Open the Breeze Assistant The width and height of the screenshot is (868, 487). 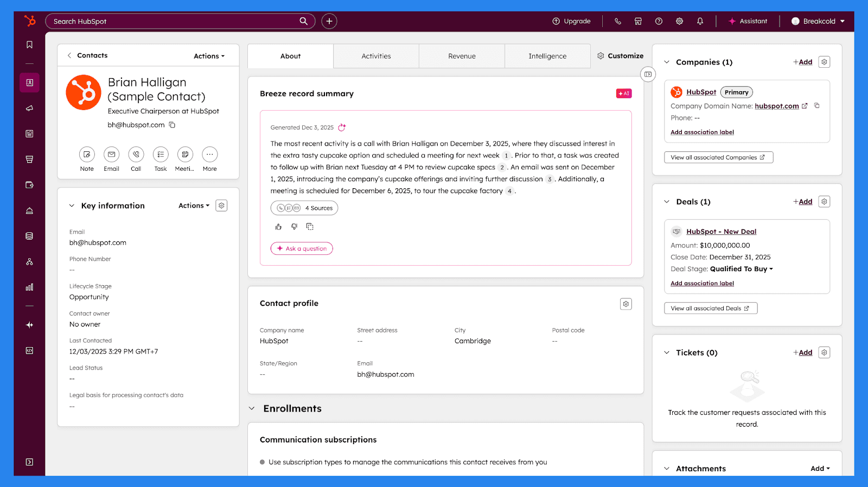pyautogui.click(x=748, y=21)
